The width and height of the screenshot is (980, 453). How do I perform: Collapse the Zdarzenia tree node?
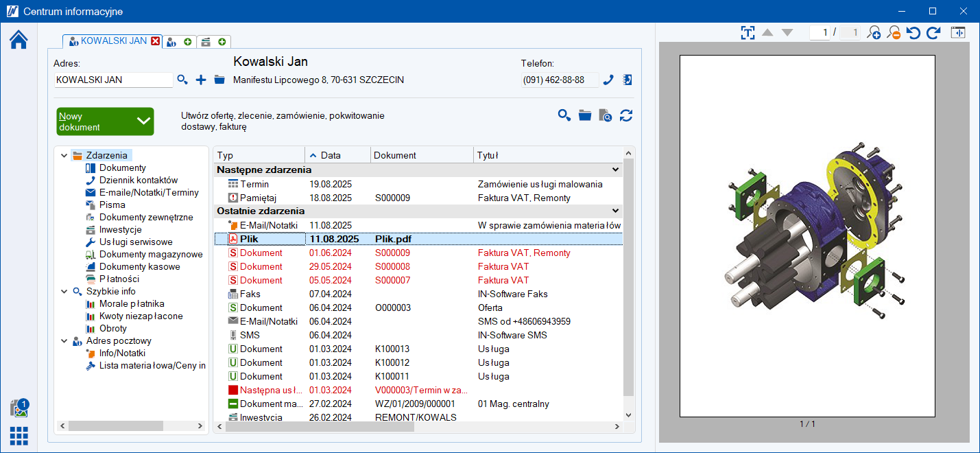pos(64,156)
